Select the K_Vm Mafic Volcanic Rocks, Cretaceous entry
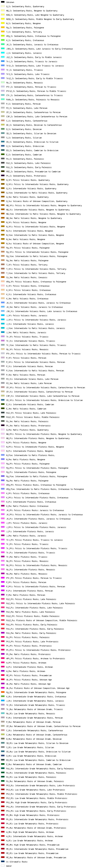The image size is (86, 868). pyautogui.click(x=27, y=299)
